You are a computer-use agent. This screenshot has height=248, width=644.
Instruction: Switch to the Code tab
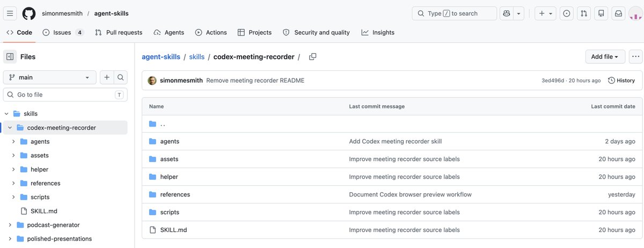[x=19, y=32]
